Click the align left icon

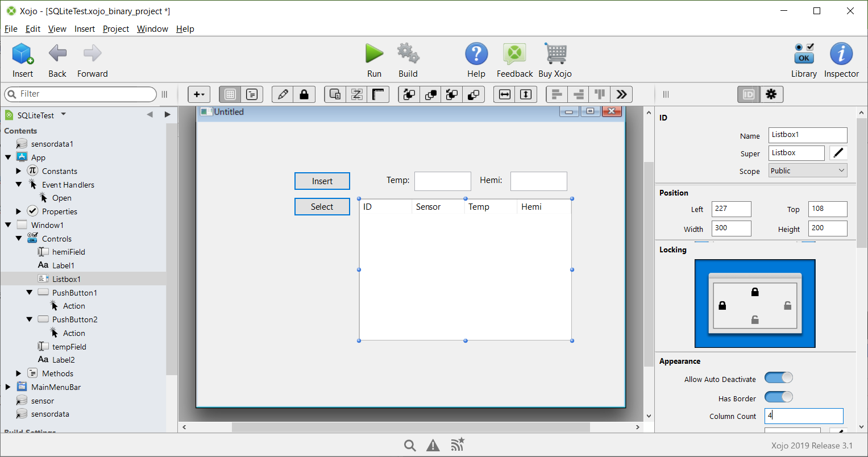click(x=557, y=94)
